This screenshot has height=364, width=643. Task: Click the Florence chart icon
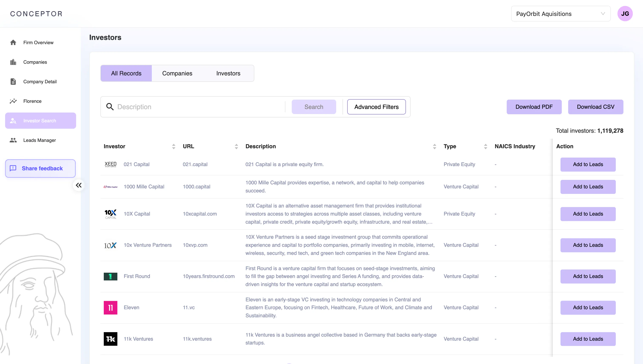(13, 101)
